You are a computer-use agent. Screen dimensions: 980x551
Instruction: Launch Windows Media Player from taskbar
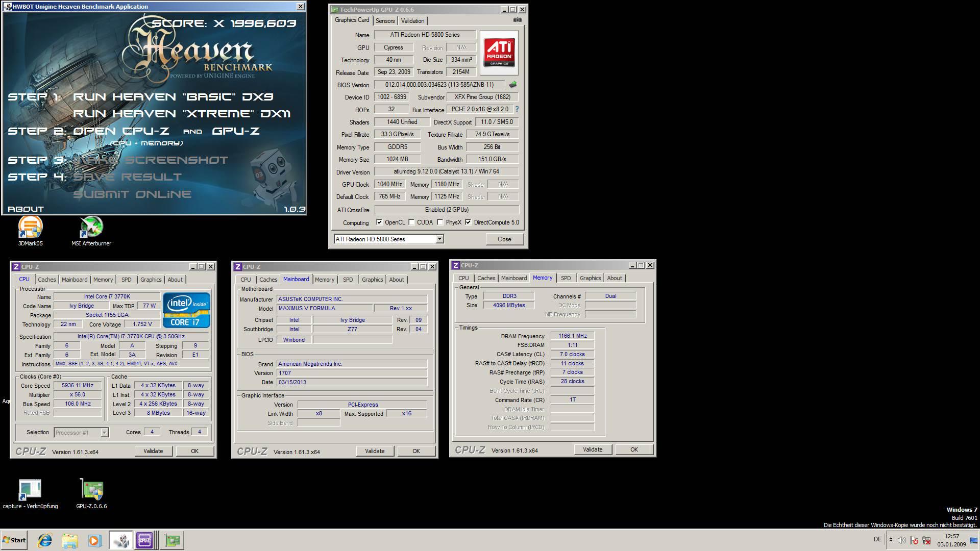(94, 540)
